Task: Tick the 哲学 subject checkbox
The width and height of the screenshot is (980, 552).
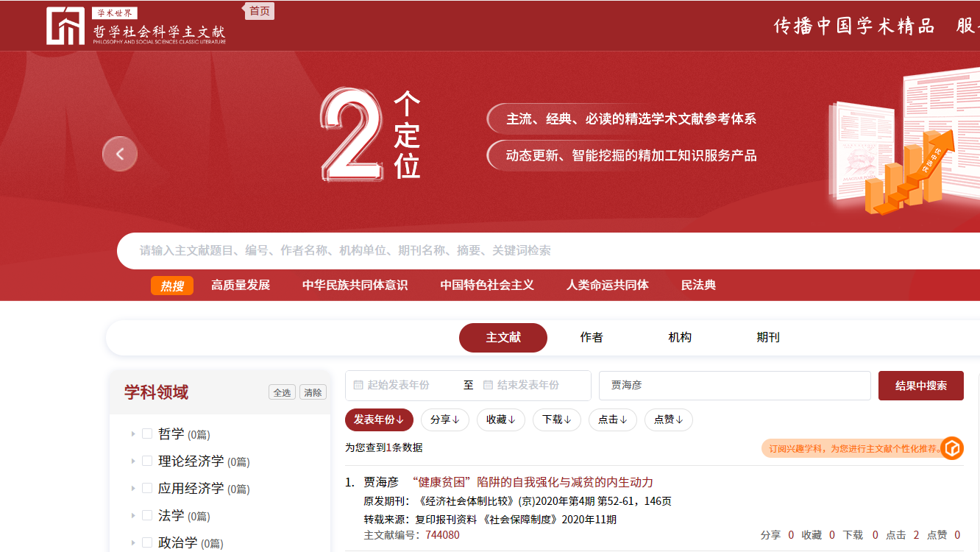Action: pyautogui.click(x=147, y=434)
